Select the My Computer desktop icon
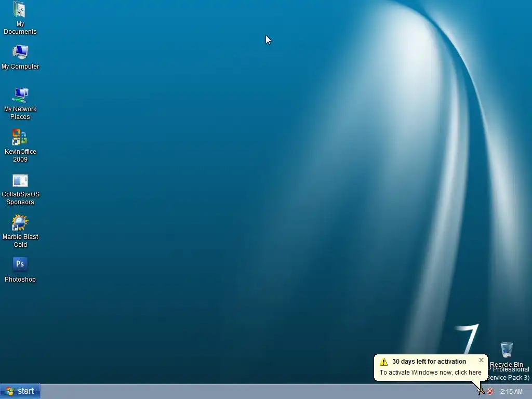Screen dimensions: 532x399 (20, 57)
